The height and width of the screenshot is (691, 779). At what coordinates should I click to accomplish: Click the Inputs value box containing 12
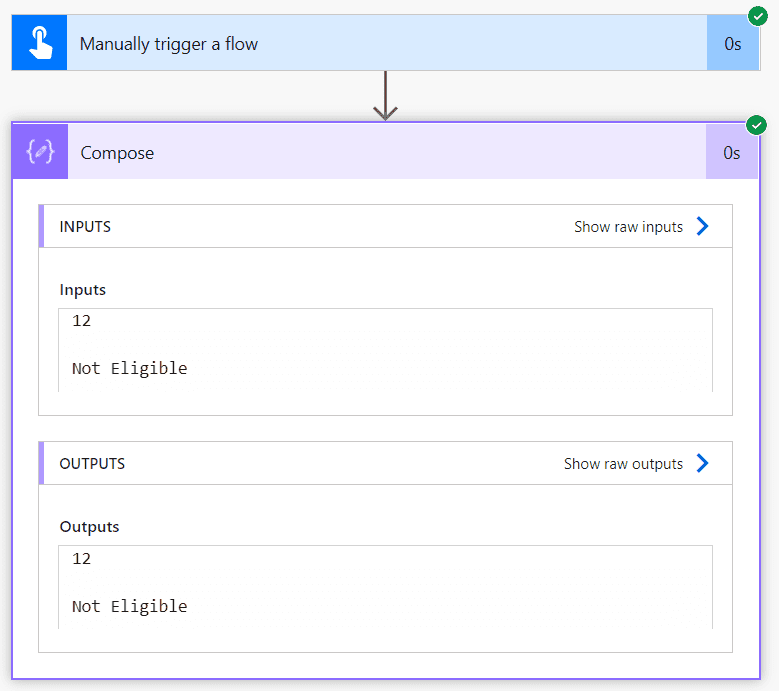386,350
